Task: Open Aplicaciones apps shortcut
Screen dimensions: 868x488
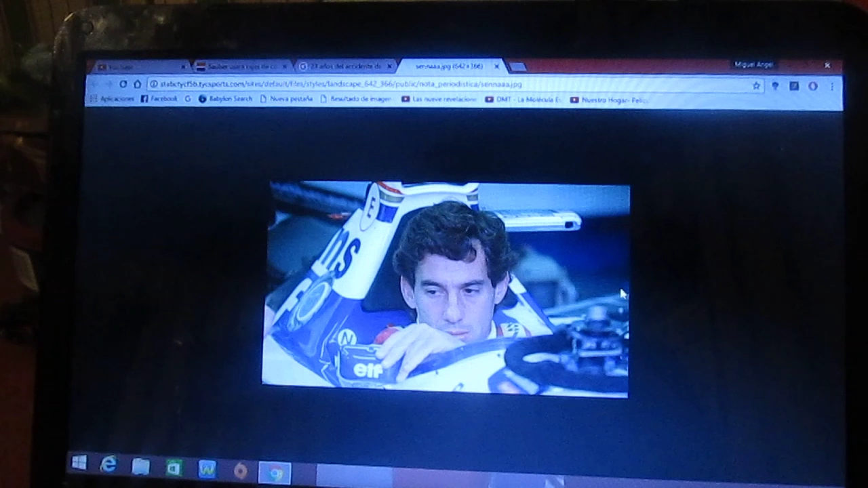Action: 112,99
